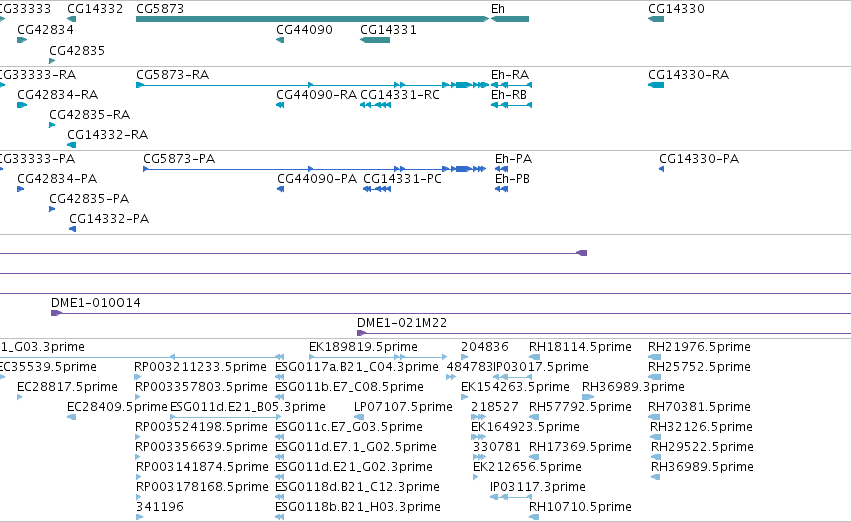Open transcript CG14330-RA label
The image size is (851, 522).
[x=688, y=75]
